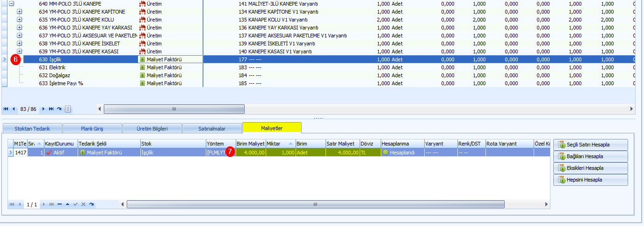Jump to last record in the 1 / 1 navigator
Viewport: 644px width, 226px height.
coord(51,204)
